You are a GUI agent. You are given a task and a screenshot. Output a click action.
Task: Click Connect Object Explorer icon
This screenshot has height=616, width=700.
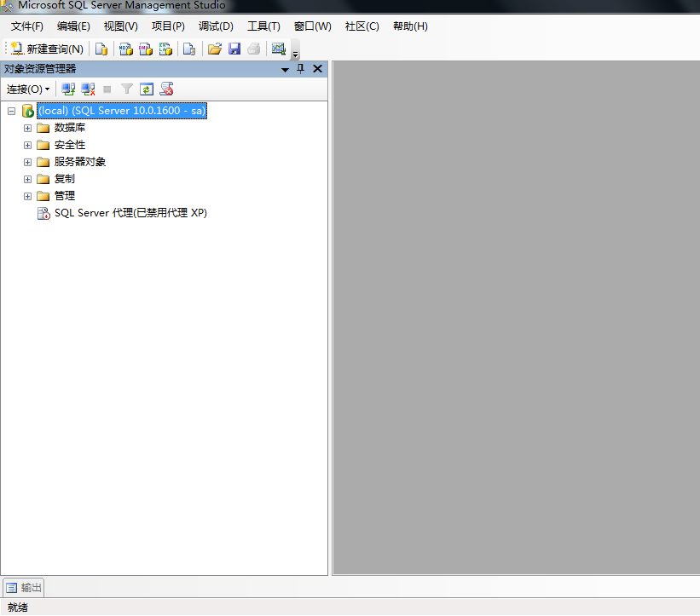pyautogui.click(x=68, y=89)
